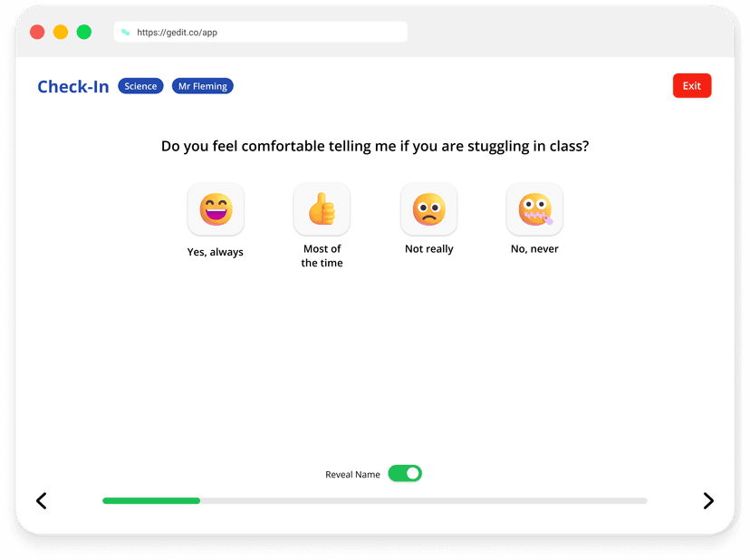Viewport: 750px width, 560px height.
Task: Select the thumbs up emoji for Most of the time
Action: [x=322, y=209]
